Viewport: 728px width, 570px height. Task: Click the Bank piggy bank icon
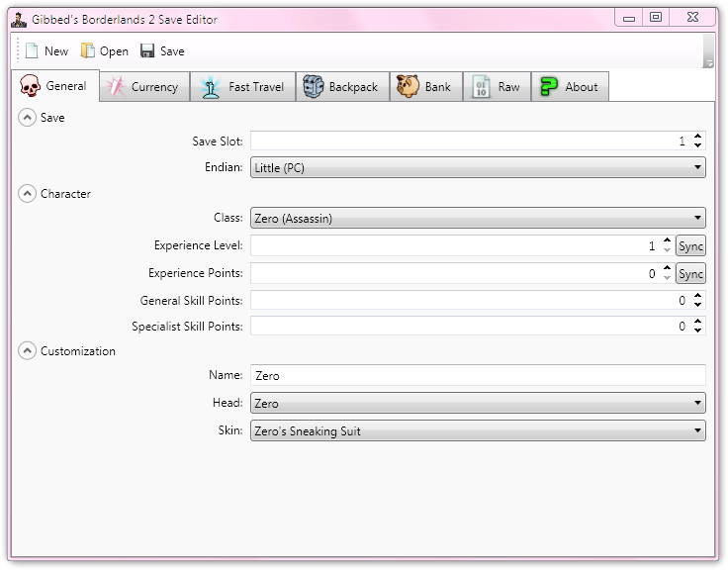tap(408, 86)
